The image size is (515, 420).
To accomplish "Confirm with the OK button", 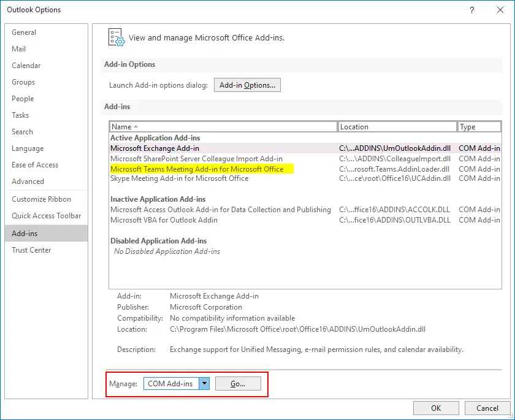I will point(436,408).
